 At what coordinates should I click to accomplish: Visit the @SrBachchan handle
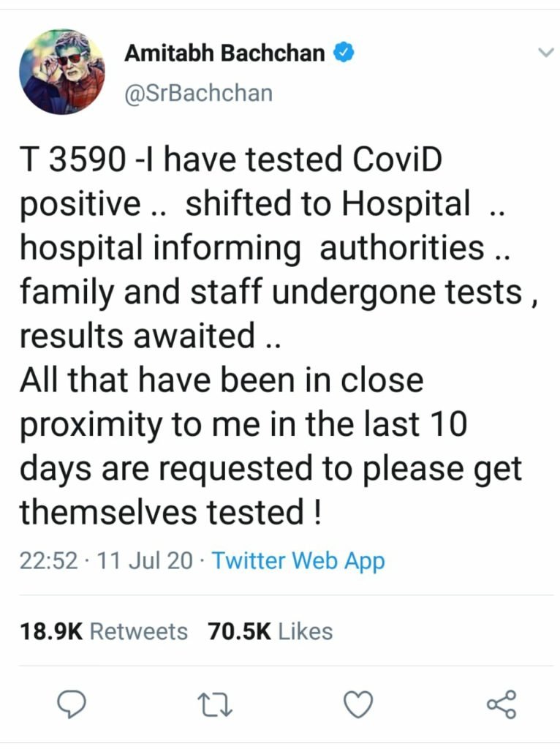(x=200, y=94)
